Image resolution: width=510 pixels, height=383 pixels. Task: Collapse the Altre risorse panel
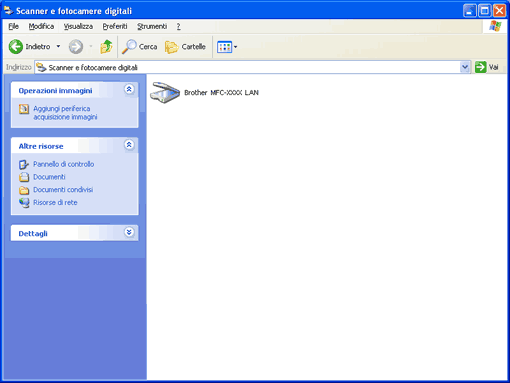click(129, 145)
